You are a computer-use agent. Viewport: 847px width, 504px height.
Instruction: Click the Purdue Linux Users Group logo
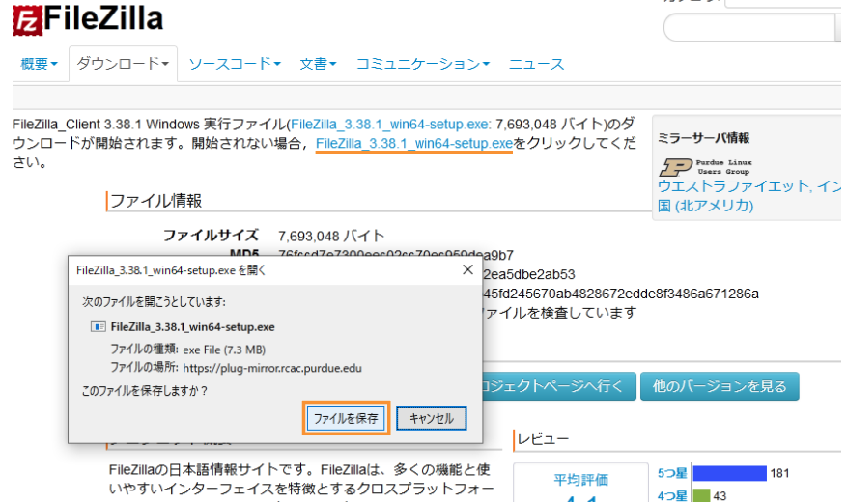pyautogui.click(x=705, y=167)
